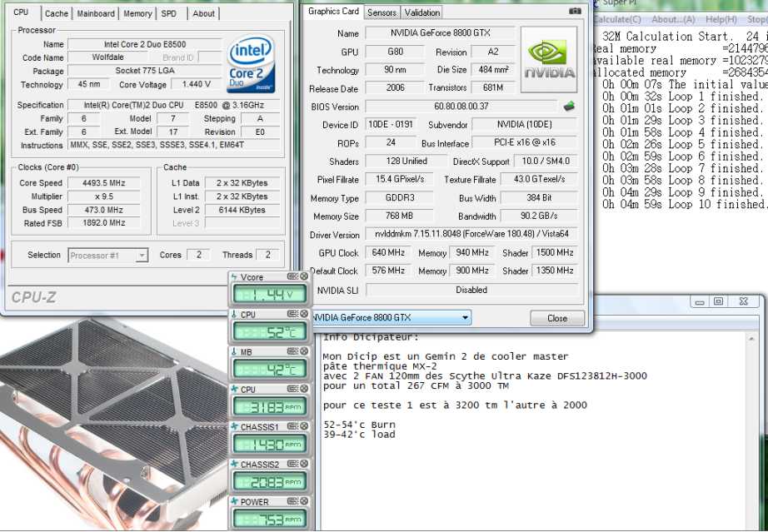The width and height of the screenshot is (768, 532).
Task: Take a GPU-Z screenshot with camera icon
Action: click(575, 11)
